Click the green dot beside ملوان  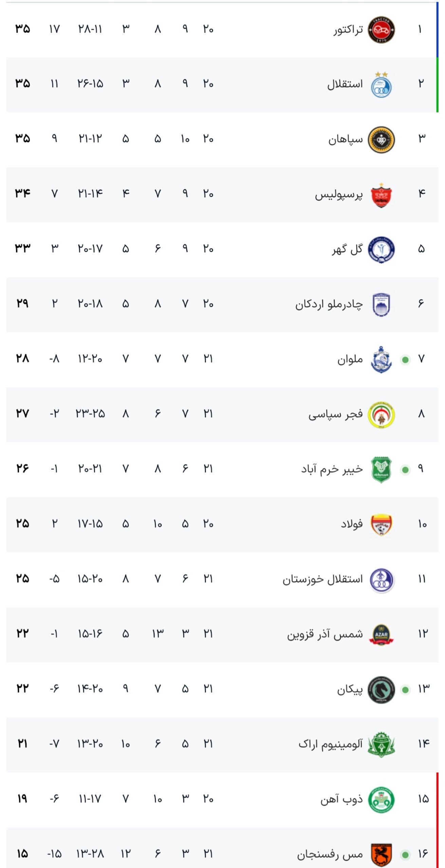(x=405, y=360)
